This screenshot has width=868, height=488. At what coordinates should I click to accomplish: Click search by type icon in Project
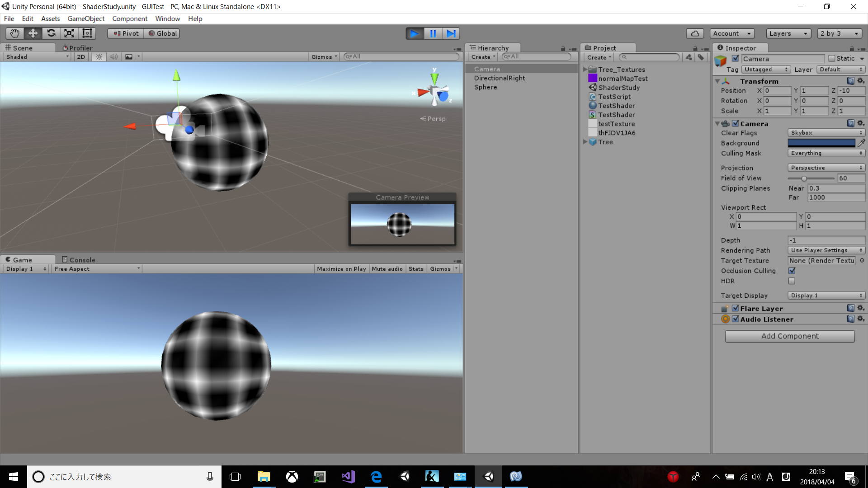689,57
